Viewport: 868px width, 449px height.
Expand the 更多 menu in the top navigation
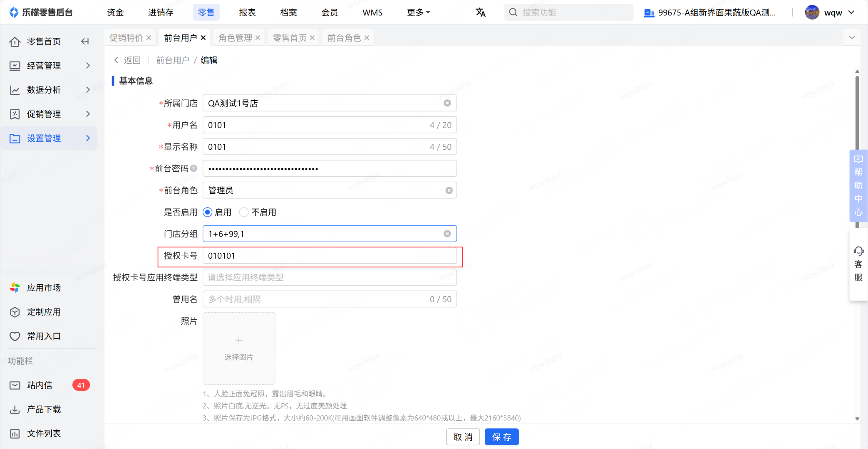click(418, 12)
